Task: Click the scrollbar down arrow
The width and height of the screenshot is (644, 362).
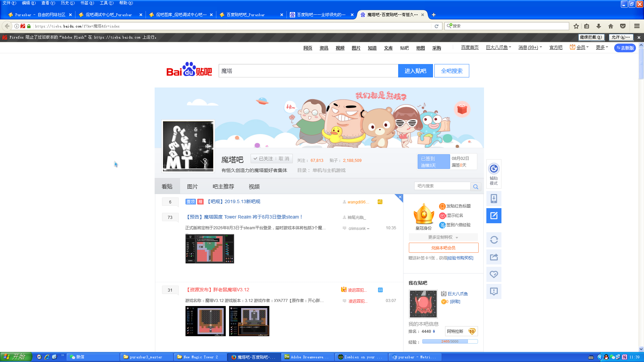Action: [641, 349]
